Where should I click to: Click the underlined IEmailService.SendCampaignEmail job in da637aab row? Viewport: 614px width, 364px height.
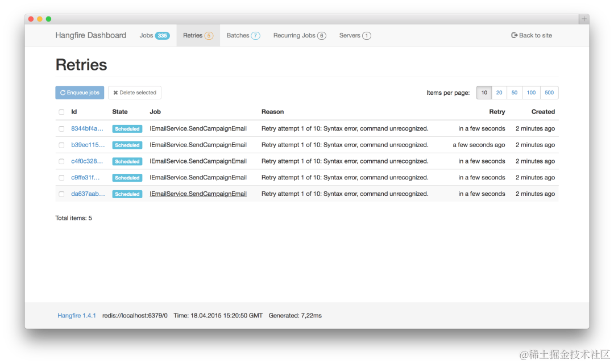click(198, 194)
